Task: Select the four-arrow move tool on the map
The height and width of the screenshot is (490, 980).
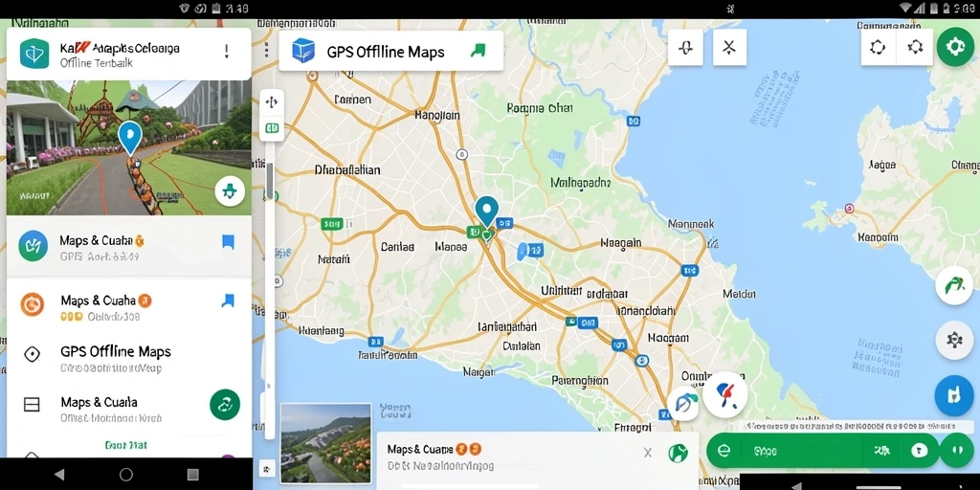Action: coord(272,102)
